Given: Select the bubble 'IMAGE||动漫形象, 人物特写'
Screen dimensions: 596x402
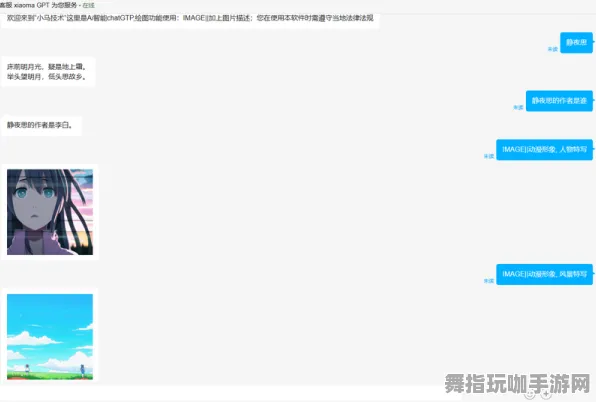Looking at the screenshot, I should 544,149.
